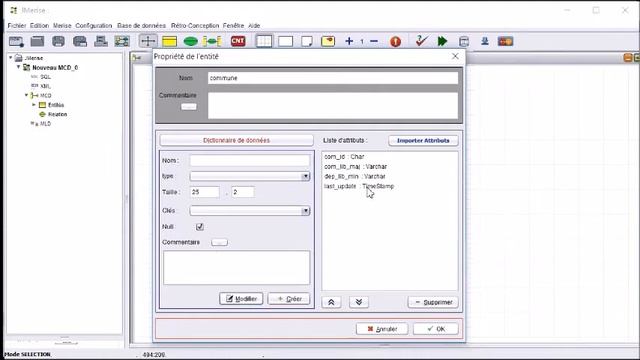Select the Relation tree item

pos(58,114)
